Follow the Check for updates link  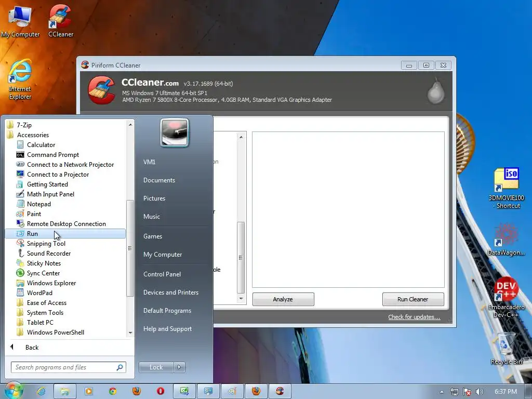pos(414,317)
